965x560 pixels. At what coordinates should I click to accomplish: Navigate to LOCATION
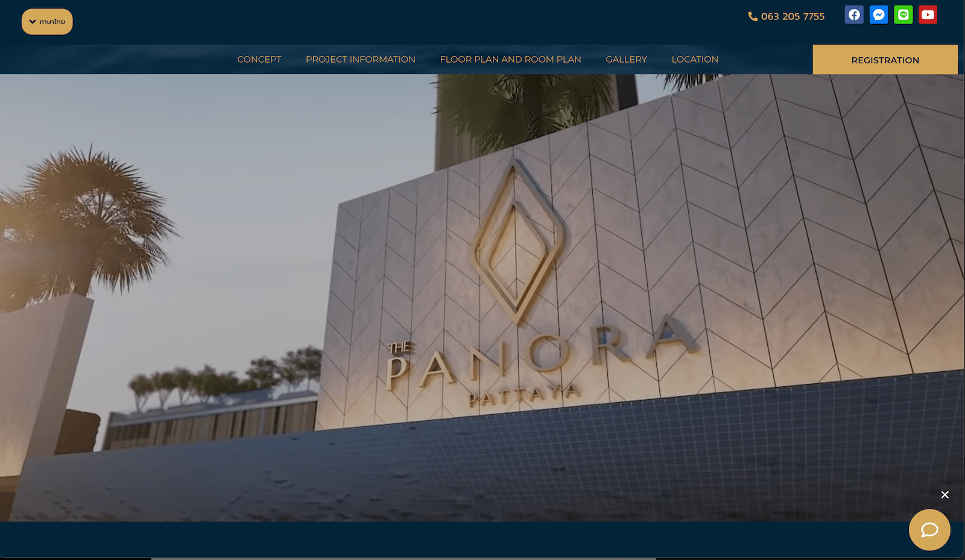tap(695, 60)
